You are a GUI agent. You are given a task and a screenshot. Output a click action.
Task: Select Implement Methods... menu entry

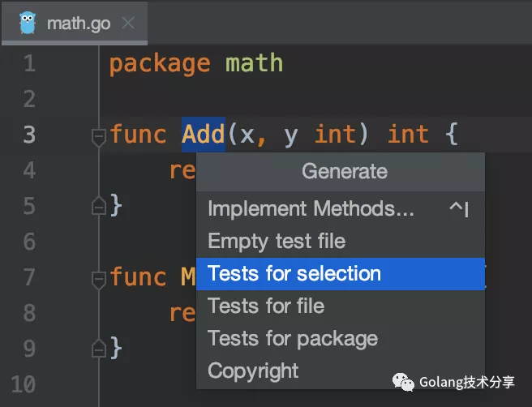311,208
